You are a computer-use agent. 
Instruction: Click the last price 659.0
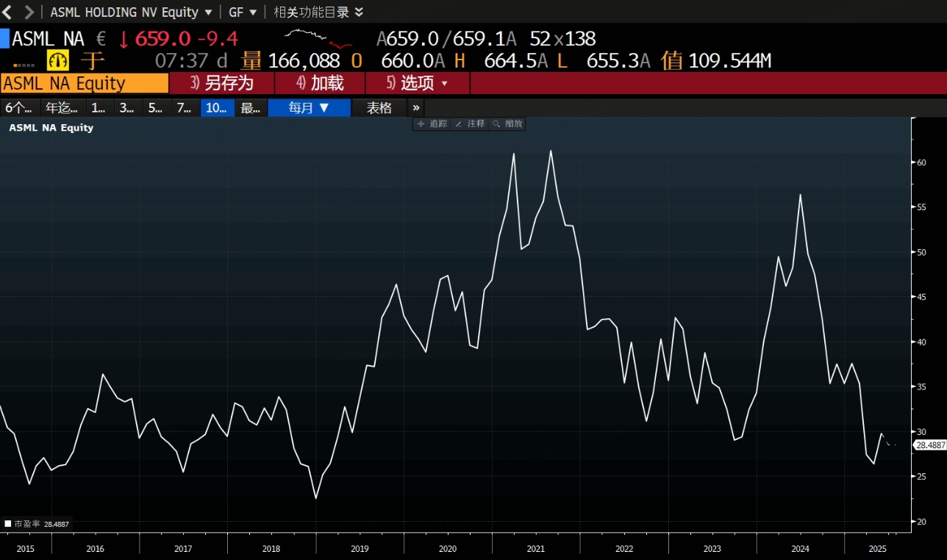[162, 38]
